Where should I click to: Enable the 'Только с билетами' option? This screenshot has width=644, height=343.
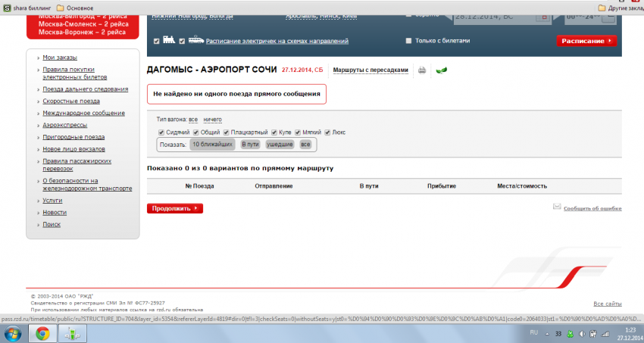point(409,41)
